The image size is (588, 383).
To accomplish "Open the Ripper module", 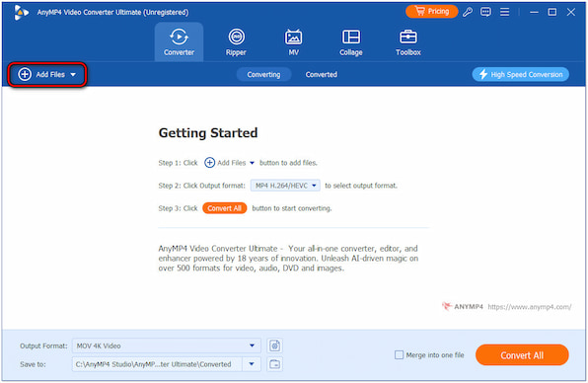I will coord(236,42).
